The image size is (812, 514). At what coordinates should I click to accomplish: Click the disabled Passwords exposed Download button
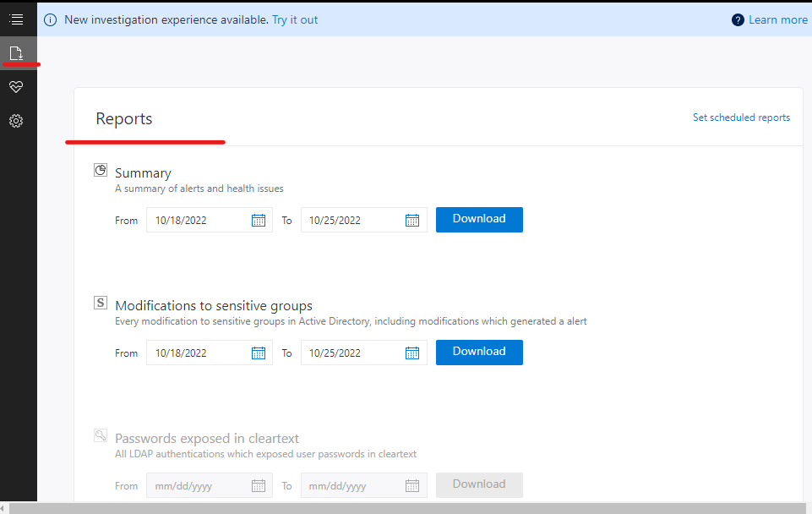click(x=479, y=485)
